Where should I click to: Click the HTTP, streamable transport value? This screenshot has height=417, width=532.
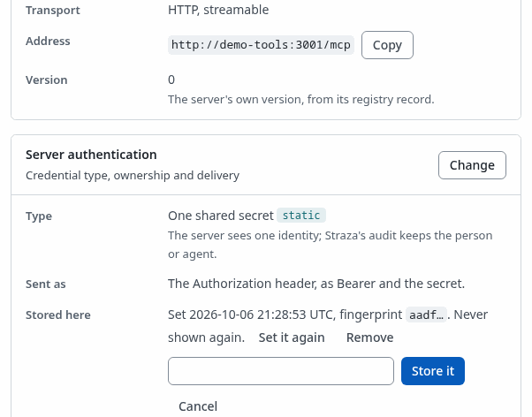218,10
